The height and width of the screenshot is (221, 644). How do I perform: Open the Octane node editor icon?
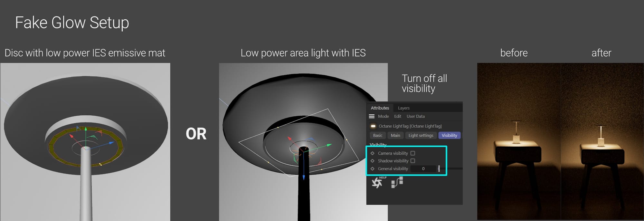coord(397,182)
